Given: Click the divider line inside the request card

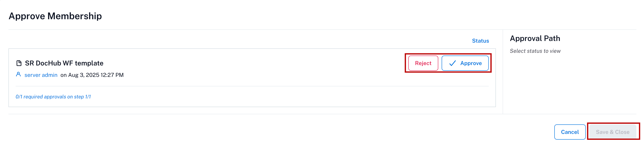Looking at the screenshot, I should click(252, 86).
